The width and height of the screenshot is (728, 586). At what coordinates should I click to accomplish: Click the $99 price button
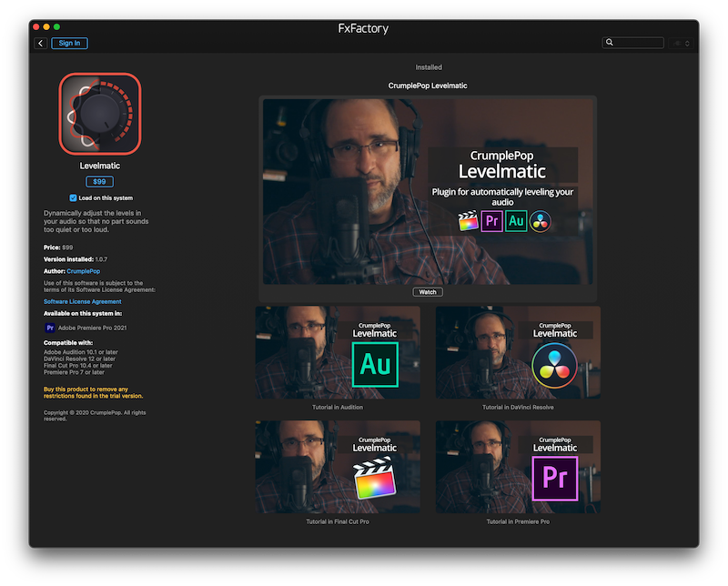(99, 182)
